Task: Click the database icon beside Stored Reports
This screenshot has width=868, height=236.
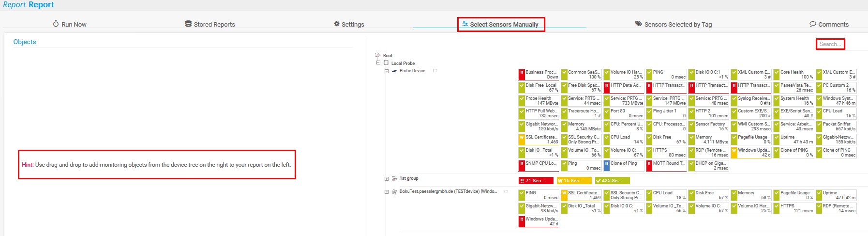Action: pyautogui.click(x=188, y=24)
